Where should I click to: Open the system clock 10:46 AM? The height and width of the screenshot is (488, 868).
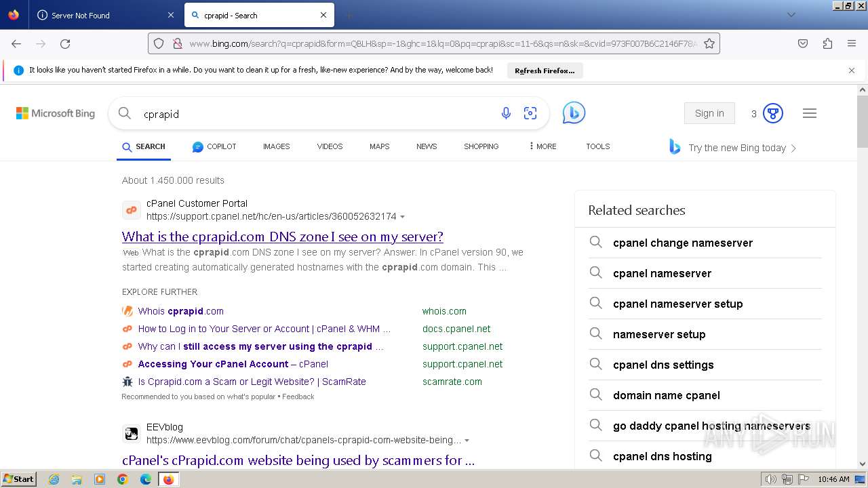click(833, 479)
